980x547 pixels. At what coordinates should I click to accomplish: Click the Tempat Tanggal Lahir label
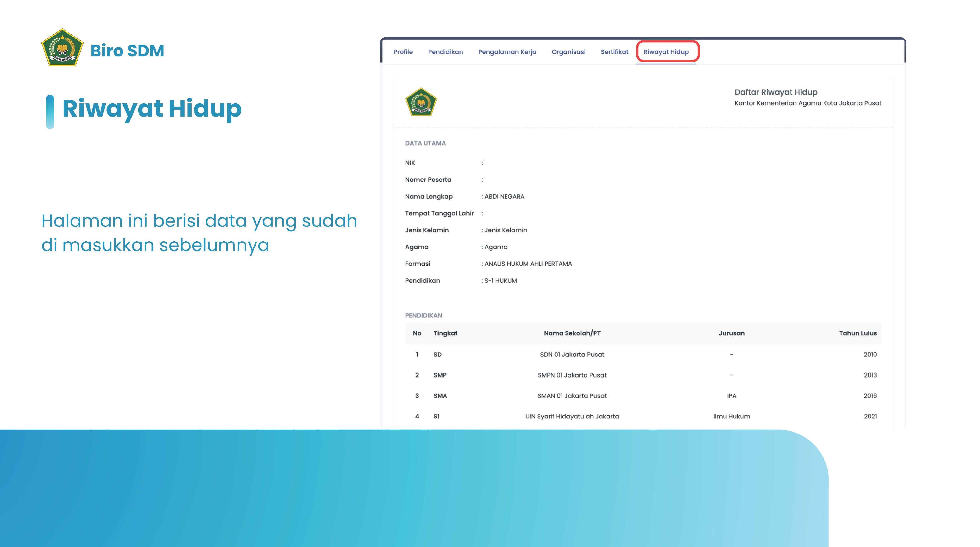coord(440,214)
